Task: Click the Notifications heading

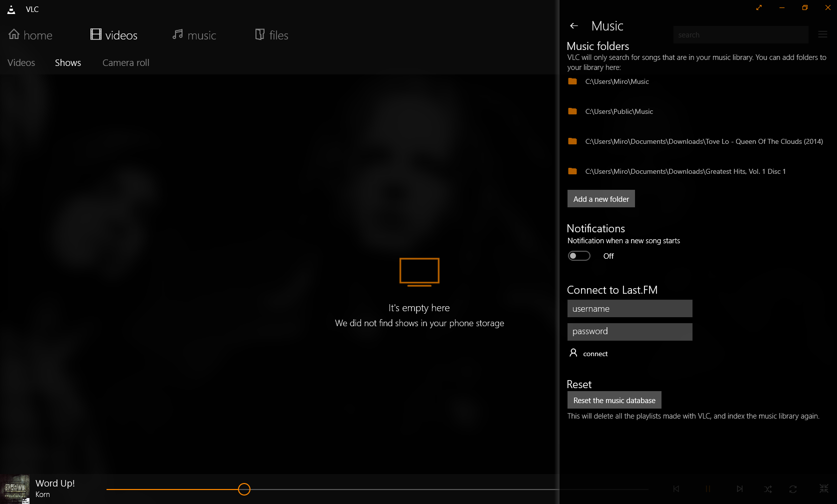Action: [x=596, y=228]
